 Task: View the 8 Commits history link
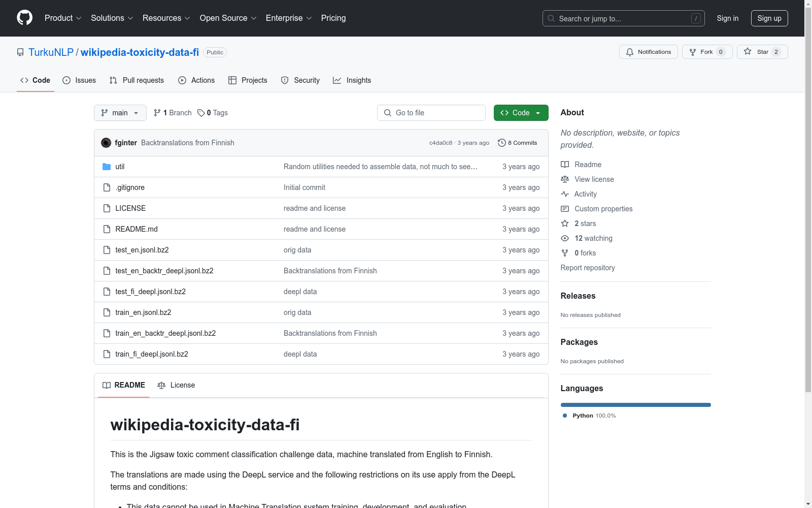pyautogui.click(x=518, y=143)
